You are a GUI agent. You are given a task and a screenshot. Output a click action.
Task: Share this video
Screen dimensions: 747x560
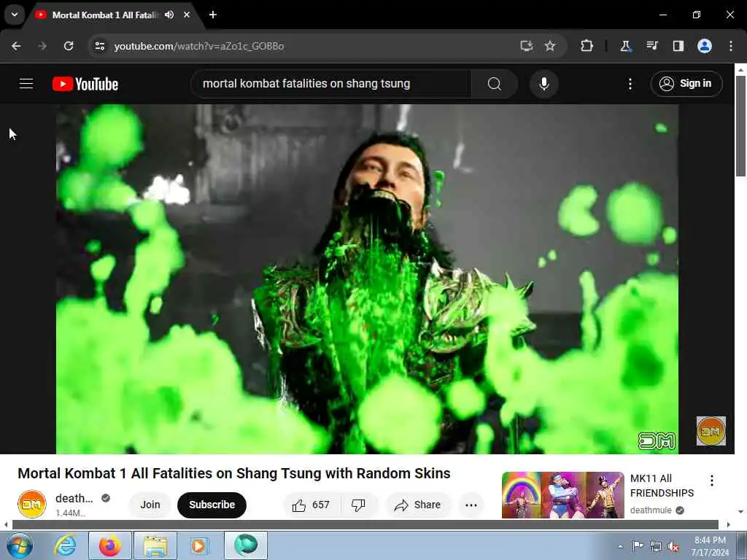(417, 505)
